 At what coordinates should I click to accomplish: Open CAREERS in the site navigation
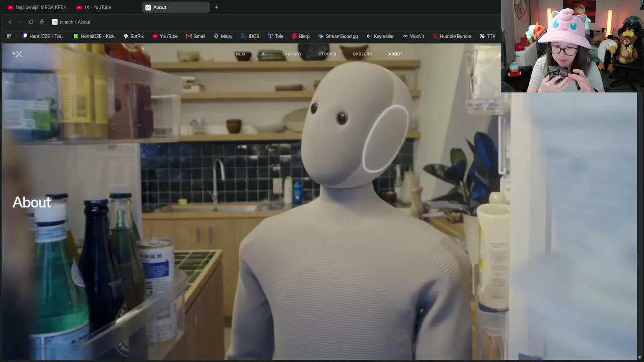click(x=362, y=54)
